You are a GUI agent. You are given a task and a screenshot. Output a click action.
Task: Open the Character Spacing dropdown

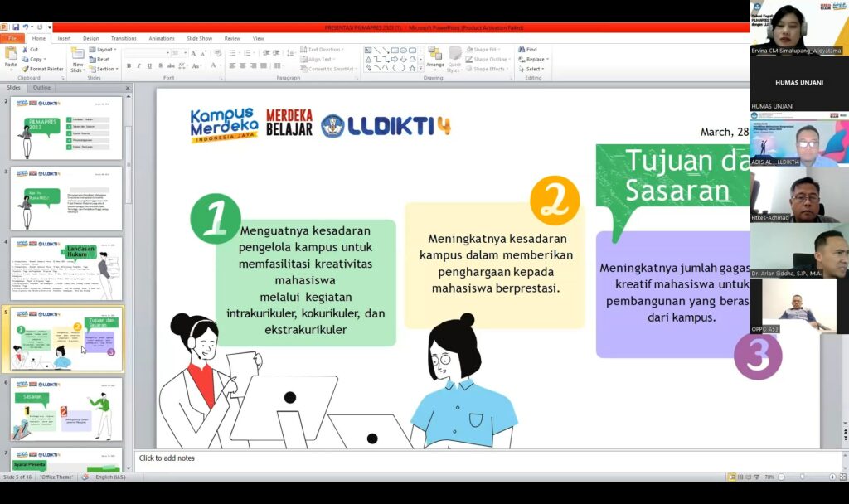click(182, 66)
